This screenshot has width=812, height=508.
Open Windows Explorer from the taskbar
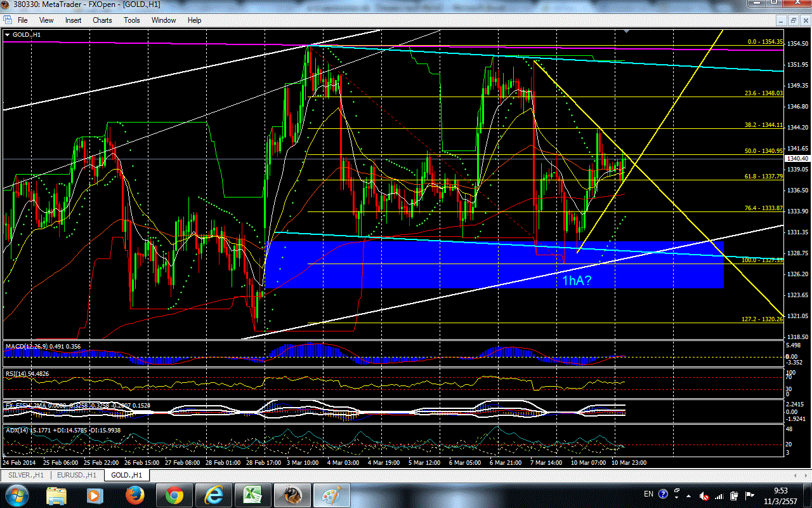pos(58,495)
